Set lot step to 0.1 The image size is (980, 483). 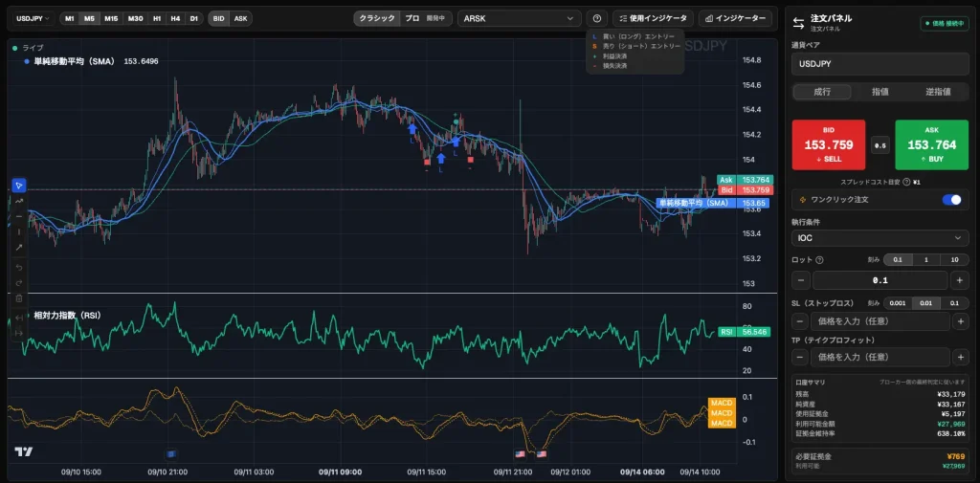click(x=898, y=260)
